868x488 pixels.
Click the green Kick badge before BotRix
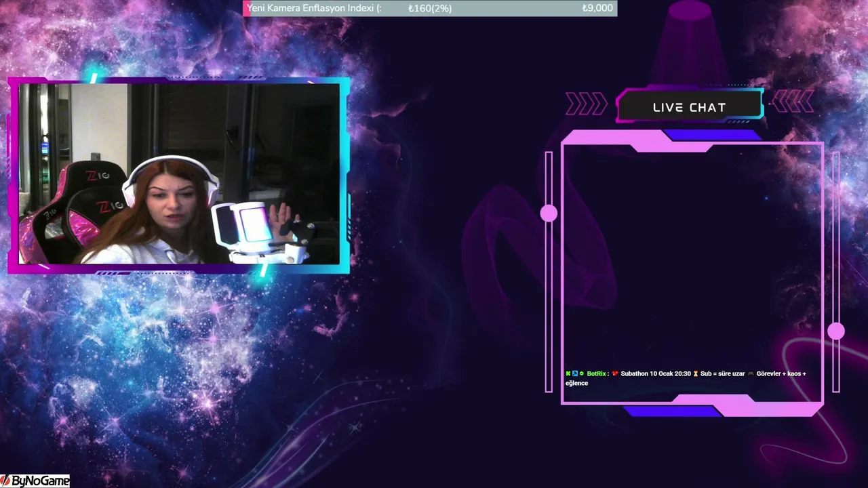(x=568, y=373)
